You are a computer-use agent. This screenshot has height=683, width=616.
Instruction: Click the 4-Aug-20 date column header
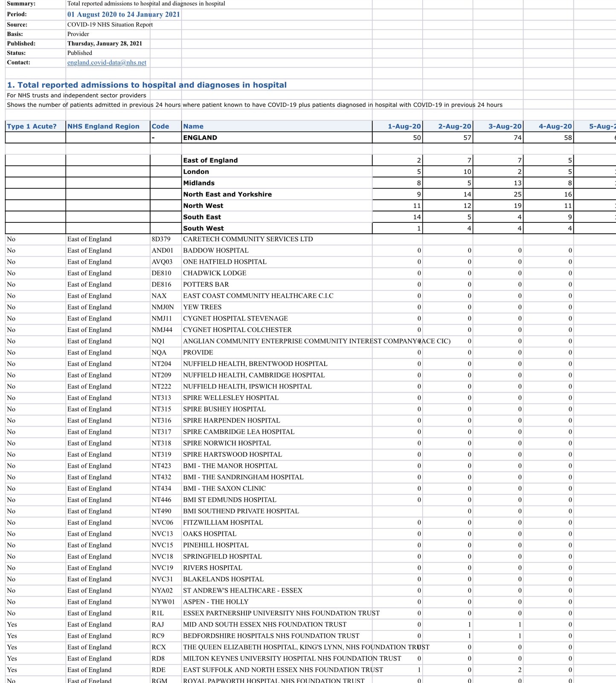click(555, 126)
